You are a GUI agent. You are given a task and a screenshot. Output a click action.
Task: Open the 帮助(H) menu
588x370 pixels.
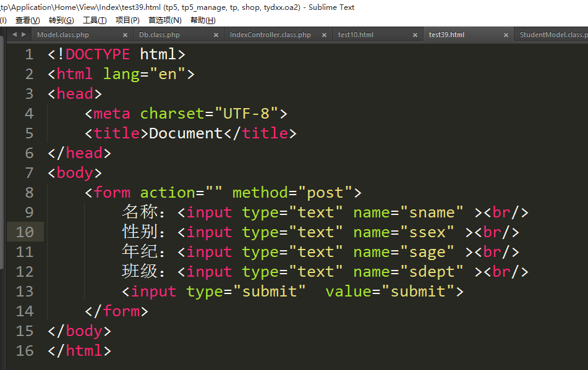(x=203, y=20)
